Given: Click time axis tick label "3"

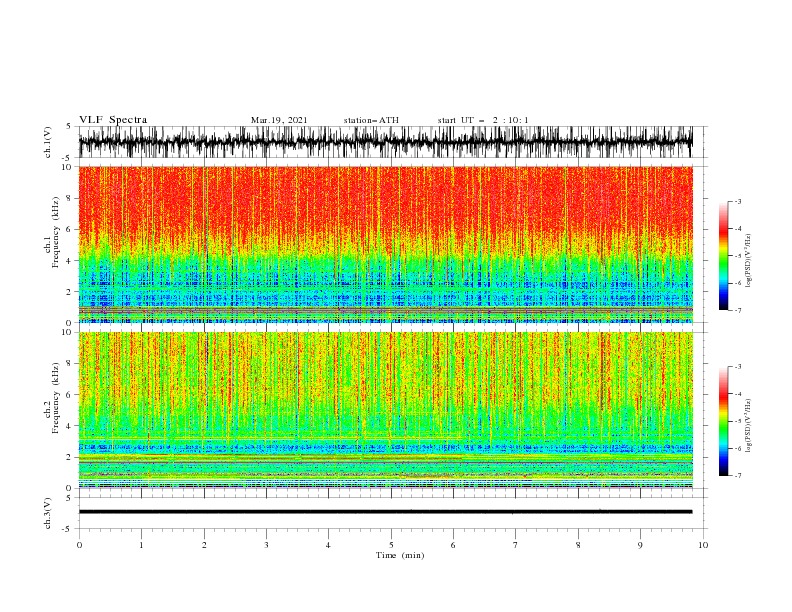Looking at the screenshot, I should click(266, 545).
